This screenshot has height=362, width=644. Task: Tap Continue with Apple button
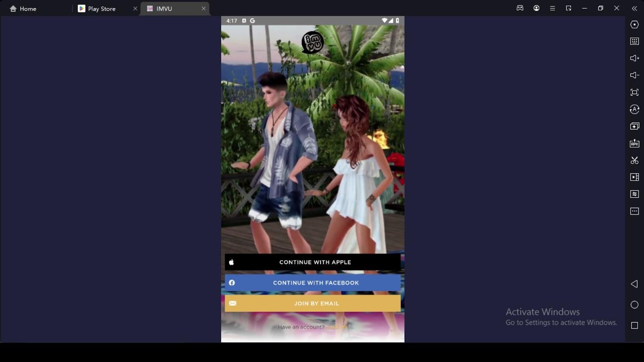313,262
